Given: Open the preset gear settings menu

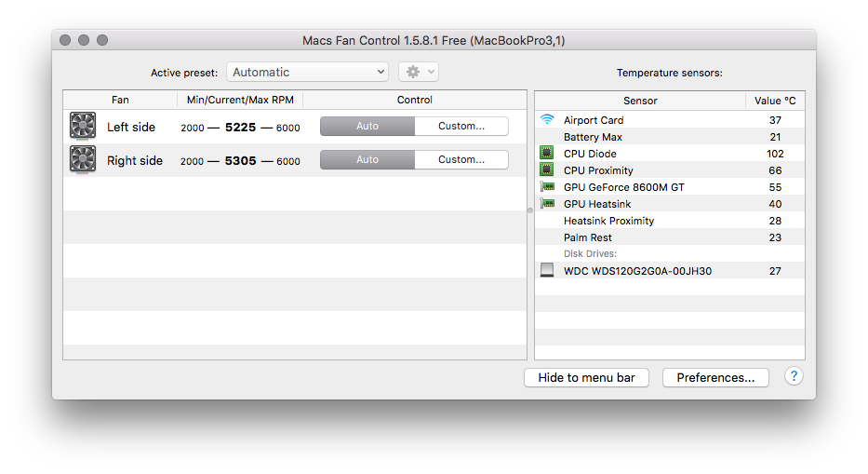Looking at the screenshot, I should click(419, 72).
